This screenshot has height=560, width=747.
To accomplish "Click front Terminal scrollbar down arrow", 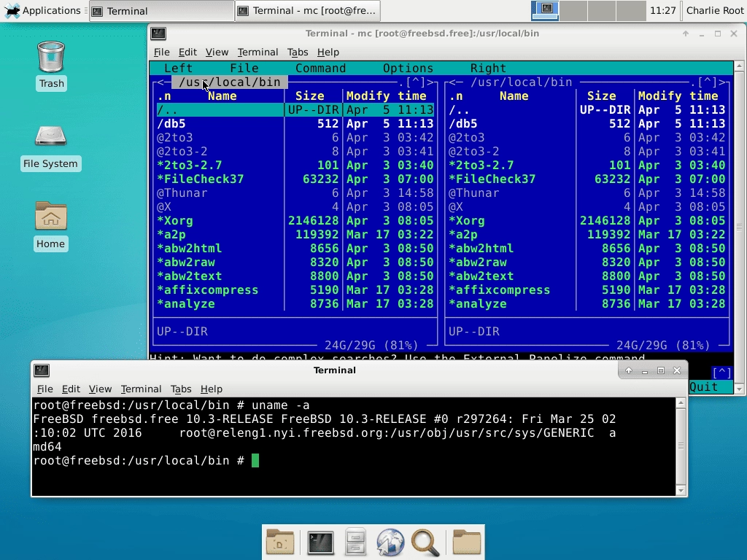I will [681, 491].
